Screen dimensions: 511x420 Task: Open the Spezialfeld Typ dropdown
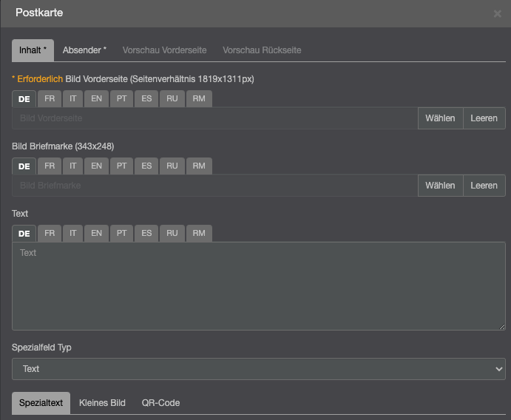point(258,369)
